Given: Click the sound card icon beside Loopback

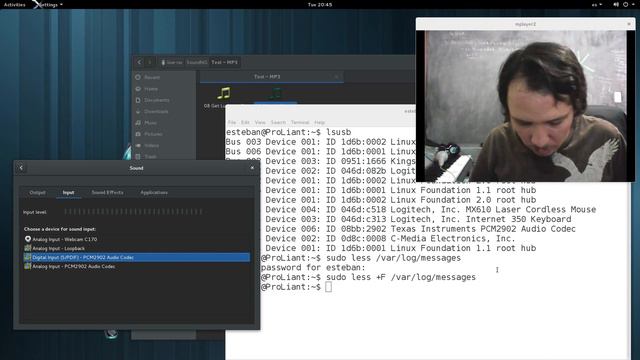Looking at the screenshot, I should coord(28,248).
